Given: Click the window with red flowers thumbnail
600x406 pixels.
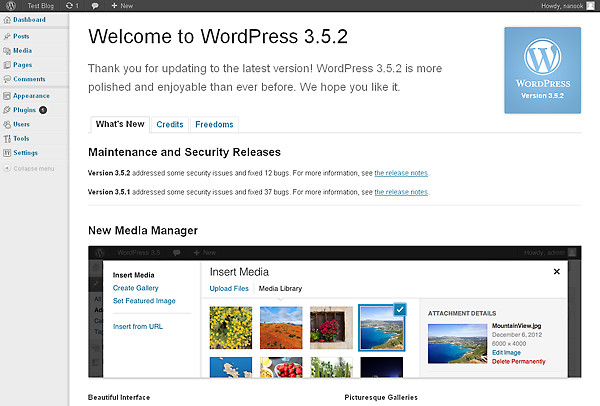Looking at the screenshot, I should pyautogui.click(x=331, y=328).
